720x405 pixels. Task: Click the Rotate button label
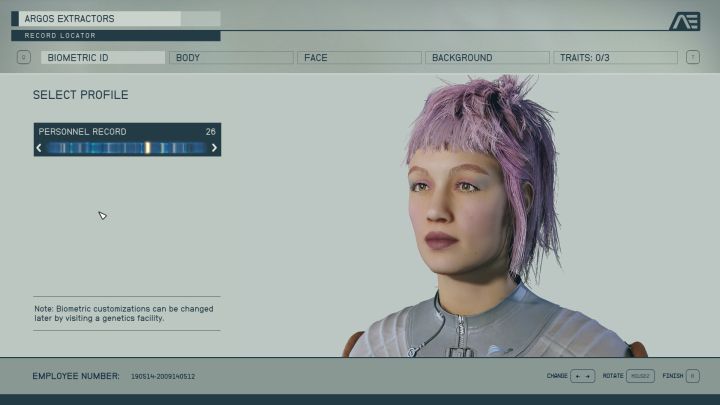click(x=612, y=376)
